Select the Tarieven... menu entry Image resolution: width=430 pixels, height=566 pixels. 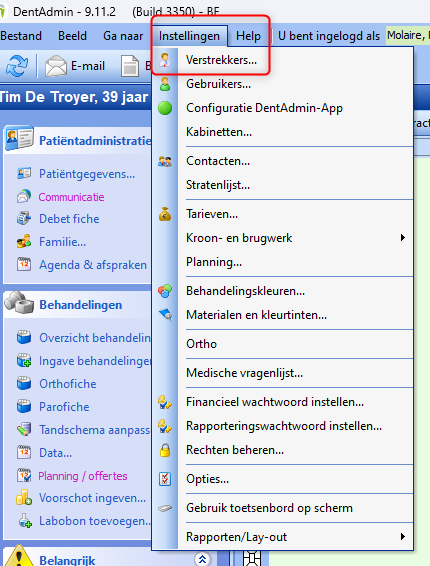(x=282, y=214)
